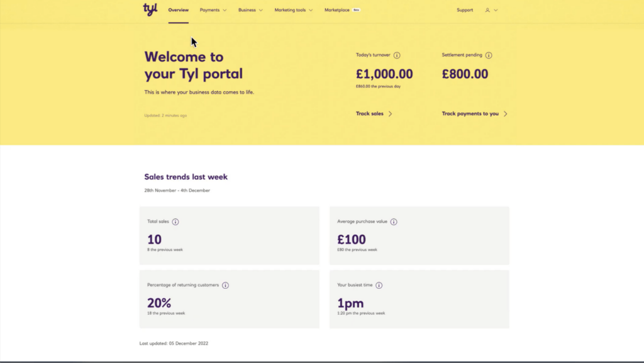Click the 'Sales trends last week' heading

coord(186,177)
